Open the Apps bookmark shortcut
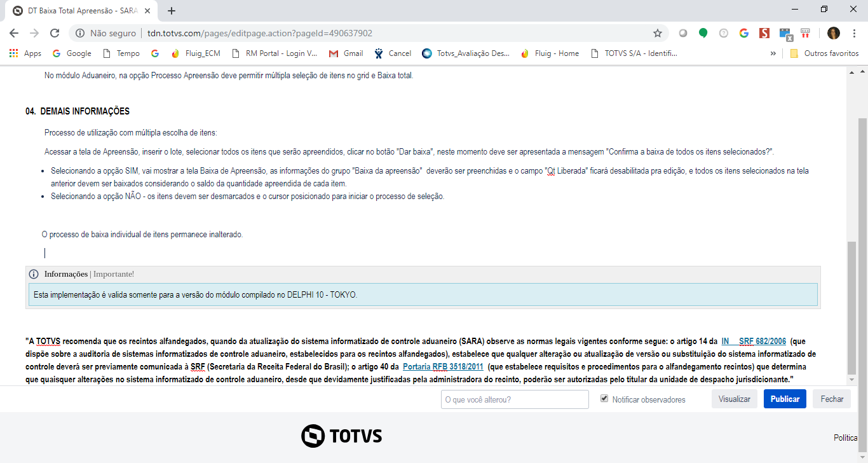This screenshot has height=463, width=868. [x=25, y=53]
